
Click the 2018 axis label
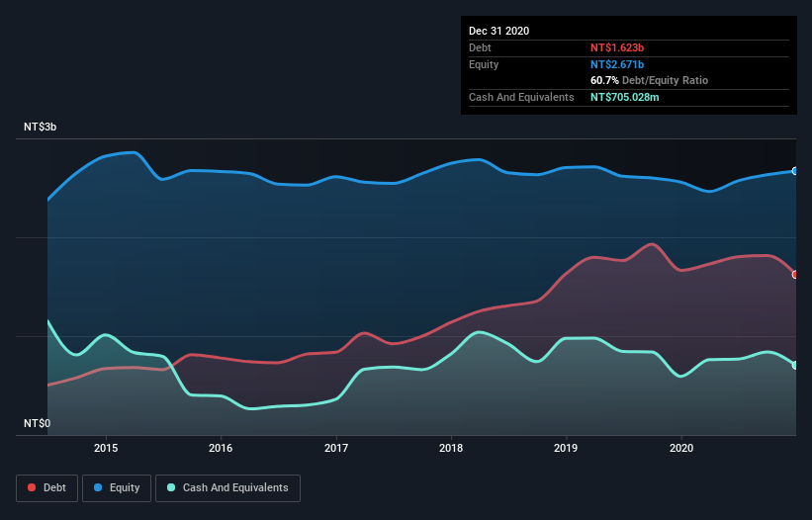(451, 448)
